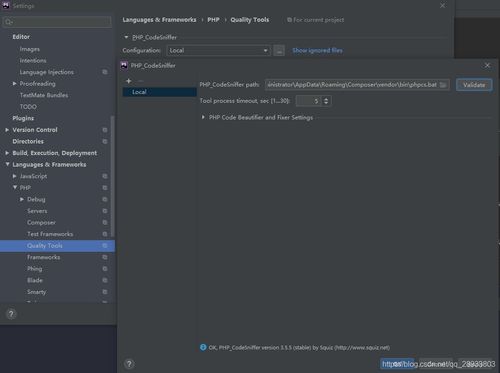This screenshot has height=373, width=500.
Task: Expand PHP Code Beautifier and Fixer Settings
Action: point(203,117)
